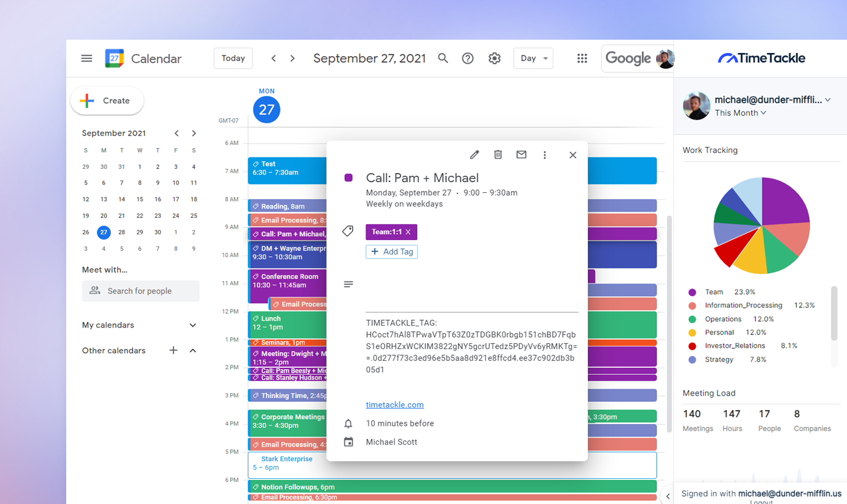Image resolution: width=847 pixels, height=504 pixels.
Task: Click the purple event color dot in popup
Action: [349, 178]
